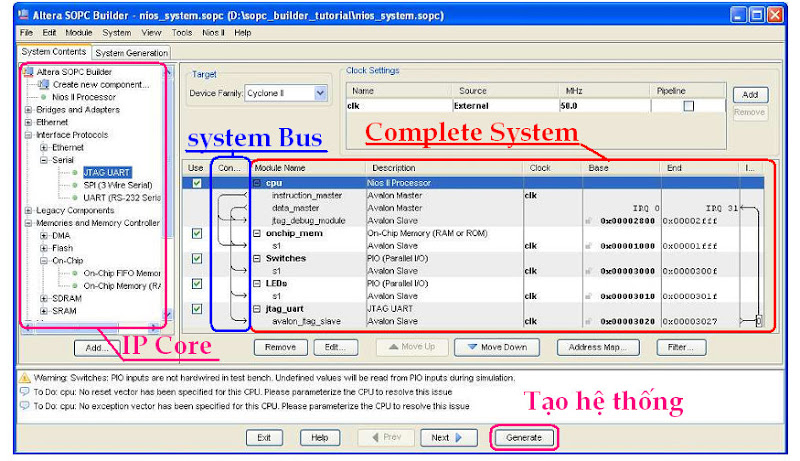Expand the SRAM subcategory

[x=44, y=311]
